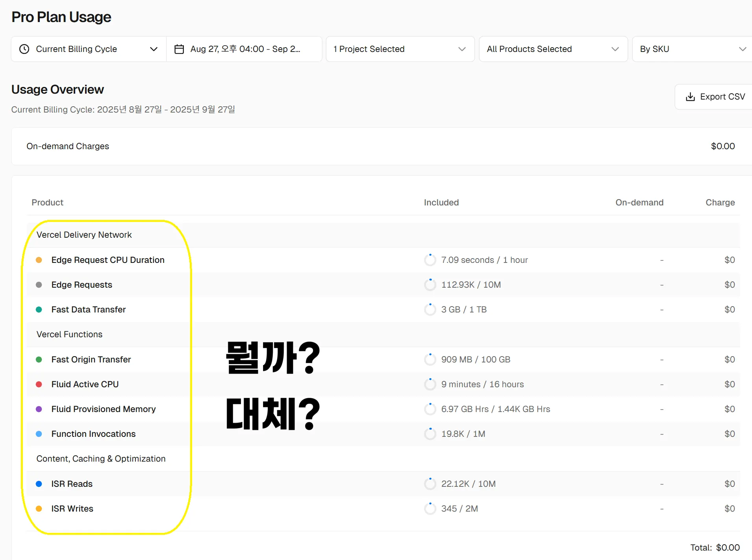Click the progress ring for 9 minutes / 16 hours

pyautogui.click(x=430, y=384)
